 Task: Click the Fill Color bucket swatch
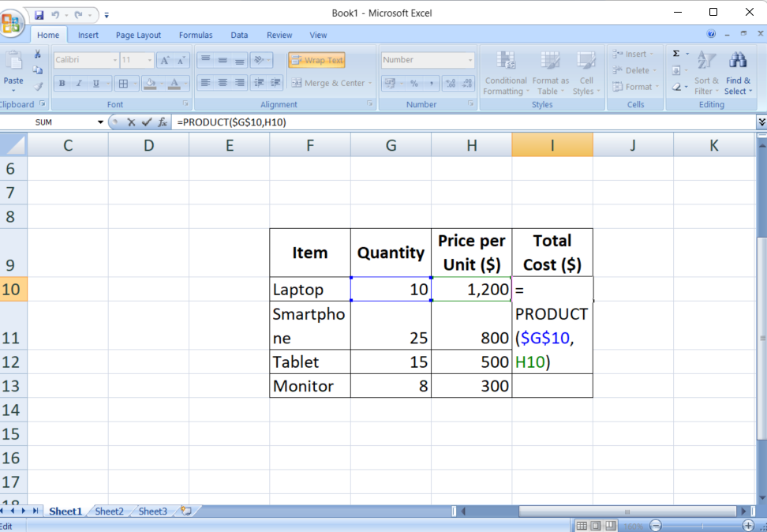pyautogui.click(x=150, y=84)
